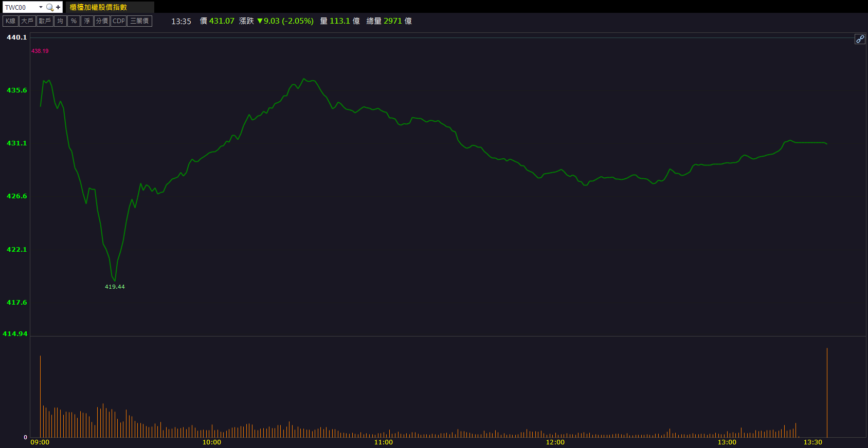Click the 422.1 price axis label
868x448 pixels.
click(x=16, y=249)
